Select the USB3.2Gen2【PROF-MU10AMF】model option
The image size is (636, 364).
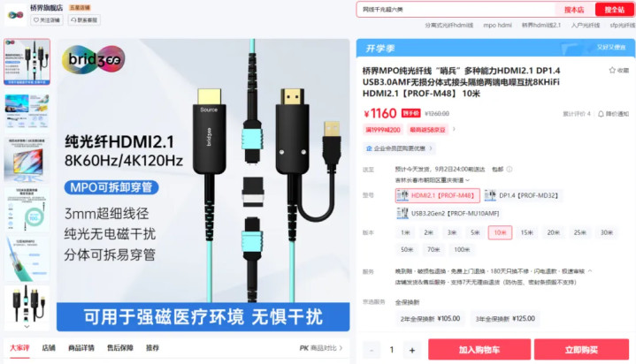(x=448, y=213)
